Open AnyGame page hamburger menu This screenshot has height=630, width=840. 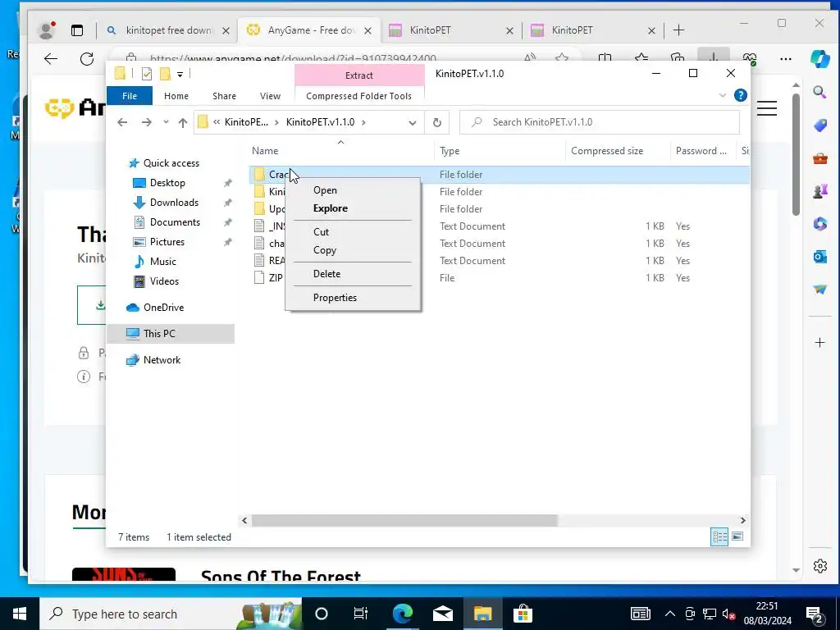tap(767, 108)
